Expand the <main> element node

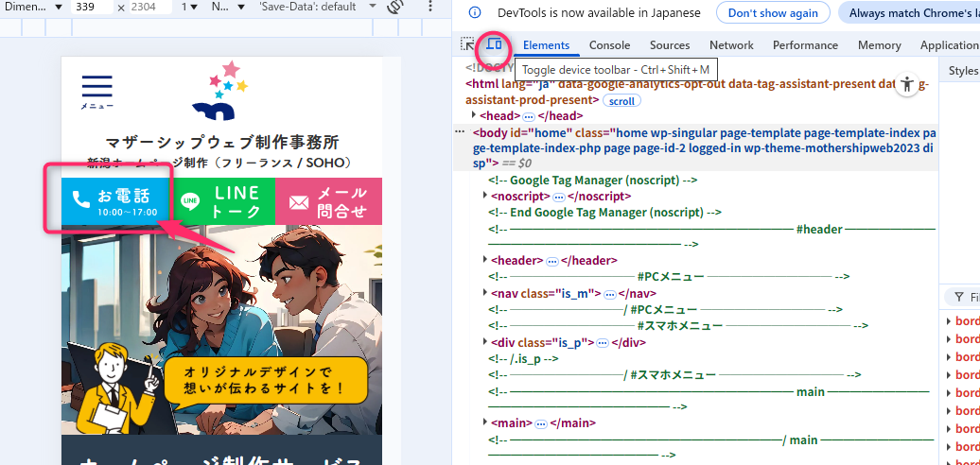485,422
